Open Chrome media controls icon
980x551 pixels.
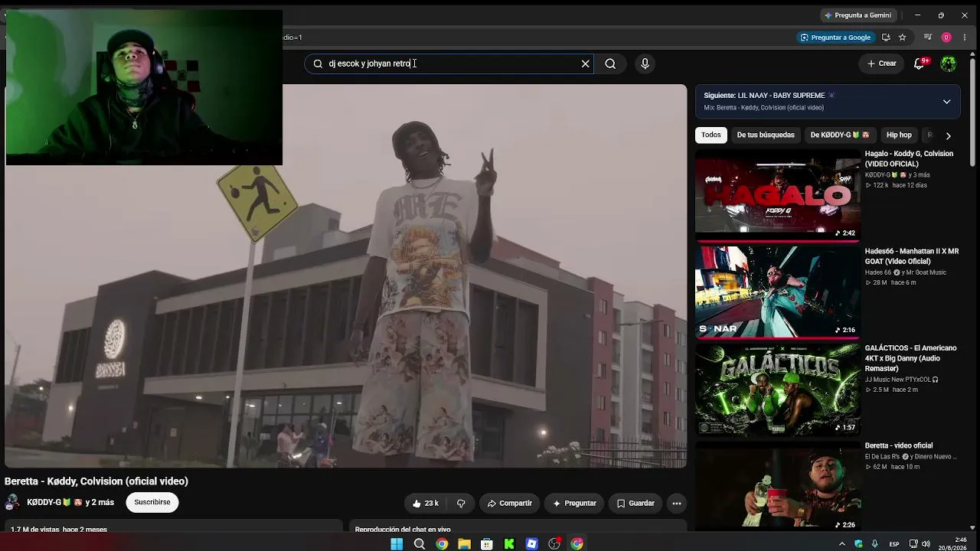click(x=928, y=37)
